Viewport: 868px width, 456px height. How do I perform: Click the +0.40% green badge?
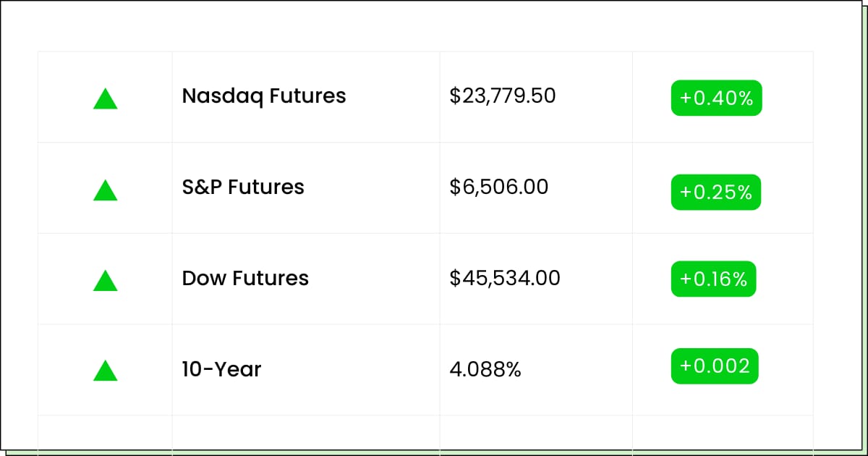point(717,98)
